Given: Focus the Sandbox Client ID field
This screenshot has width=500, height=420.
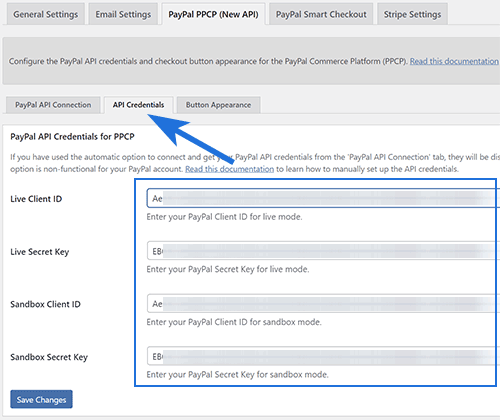Looking at the screenshot, I should (323, 303).
